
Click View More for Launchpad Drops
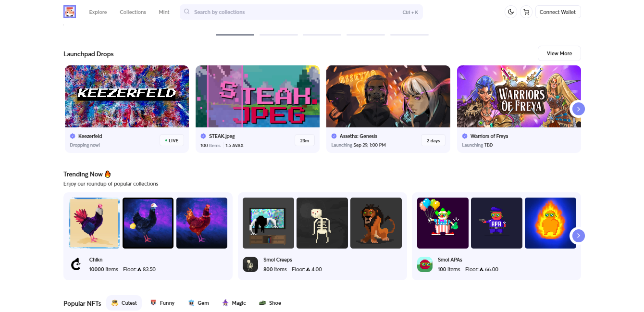tap(559, 53)
